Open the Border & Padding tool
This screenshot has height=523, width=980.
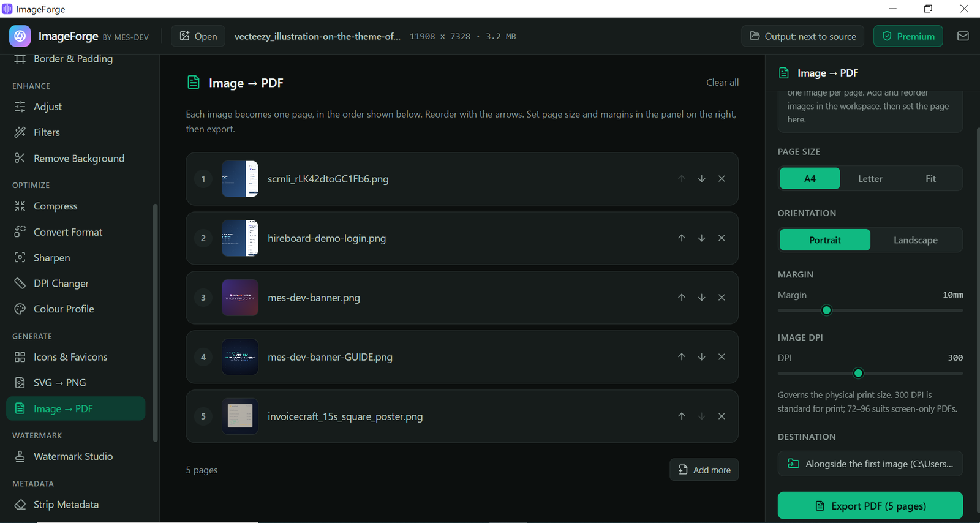click(x=75, y=59)
